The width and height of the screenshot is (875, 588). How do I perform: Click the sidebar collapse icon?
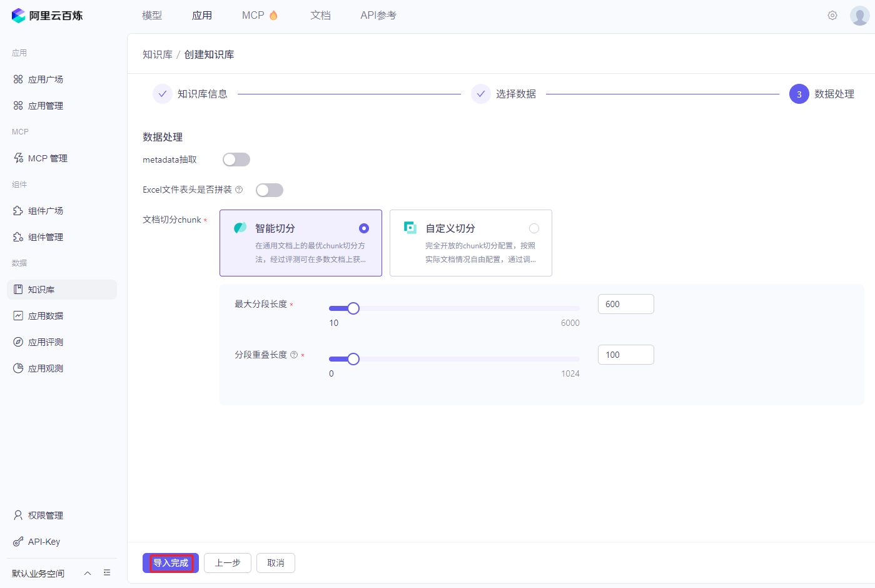pos(107,573)
